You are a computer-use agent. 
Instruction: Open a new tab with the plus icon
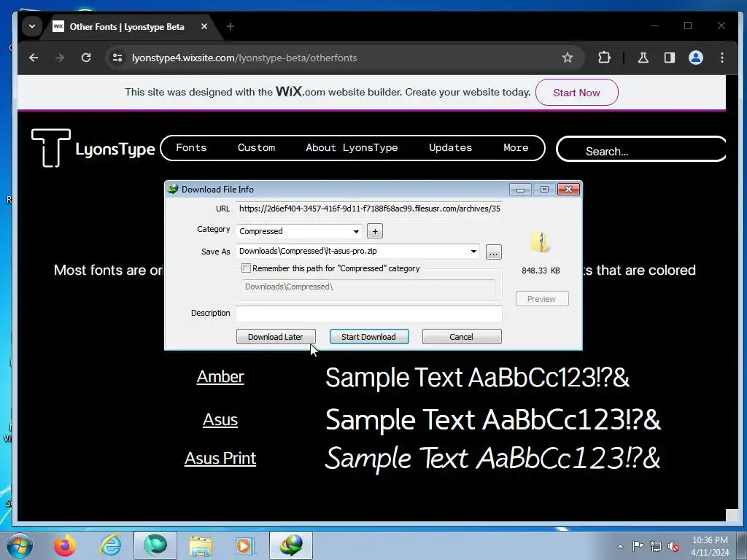231,26
